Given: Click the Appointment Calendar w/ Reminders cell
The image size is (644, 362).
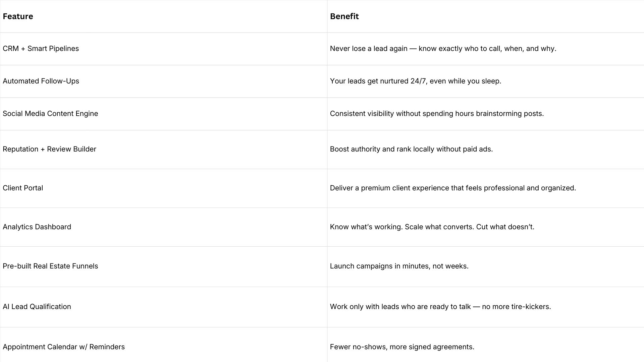Looking at the screenshot, I should click(x=64, y=347).
